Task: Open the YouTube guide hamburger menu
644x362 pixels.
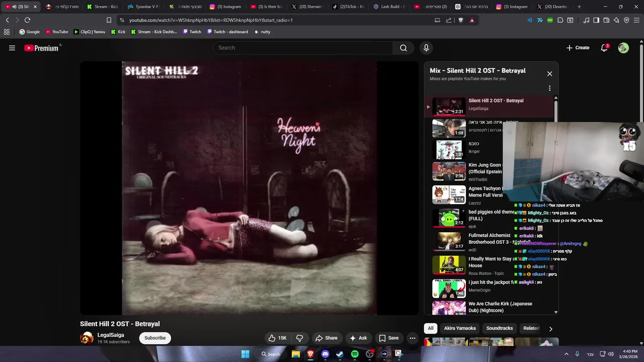Action: (x=12, y=48)
